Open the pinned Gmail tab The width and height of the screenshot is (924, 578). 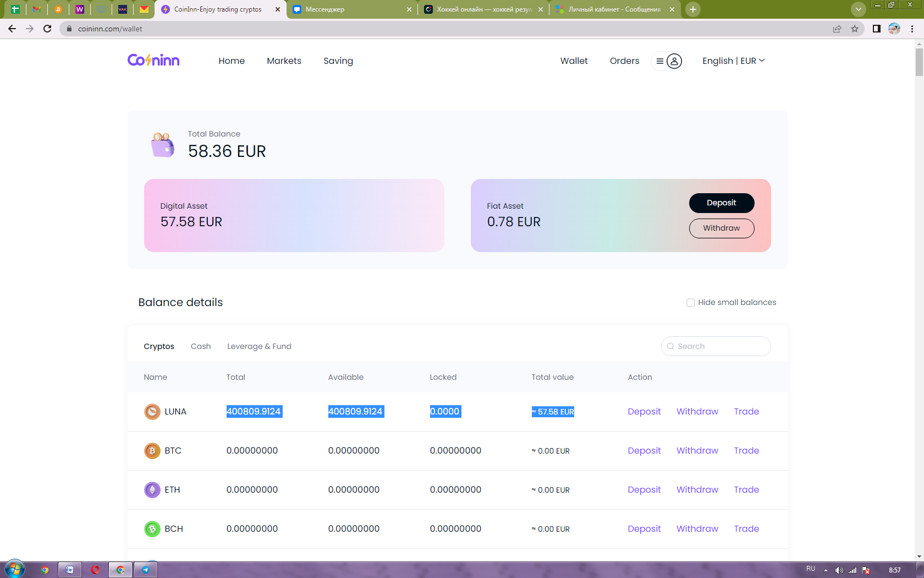[x=37, y=9]
